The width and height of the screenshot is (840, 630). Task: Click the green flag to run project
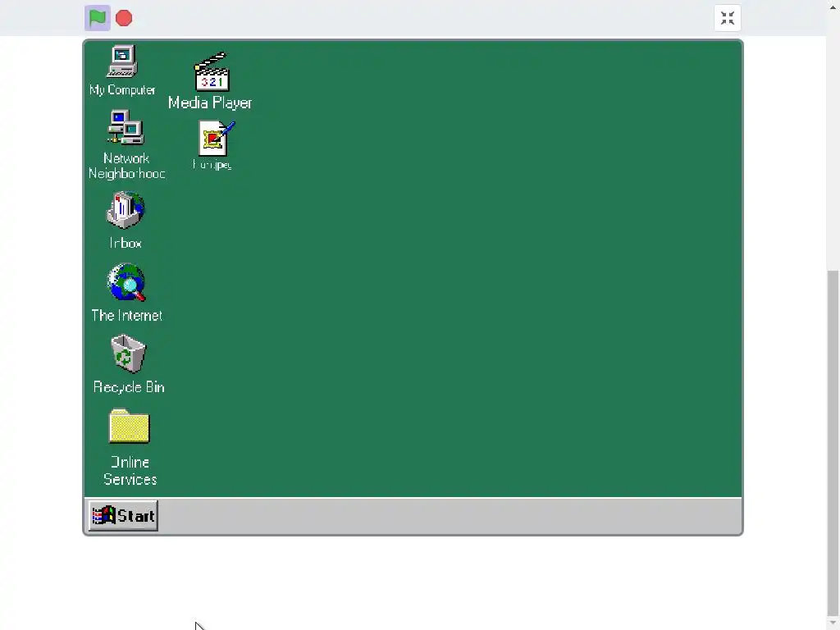point(98,18)
